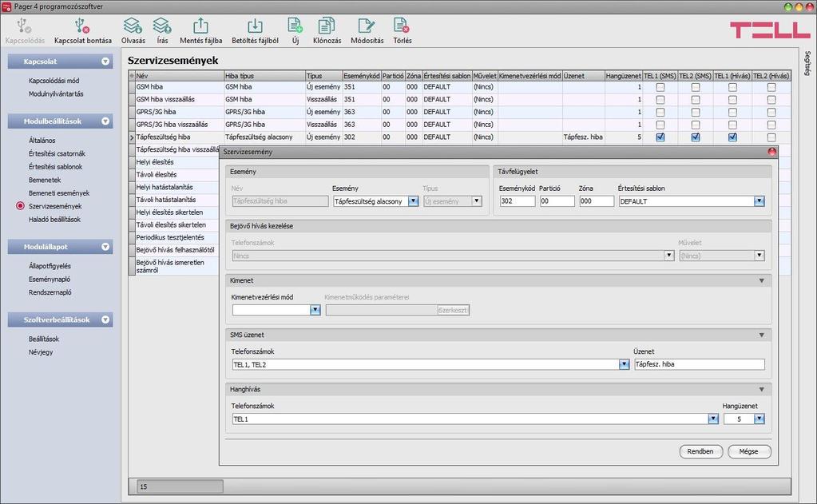Open the Értesítési sablon DEFAULT dropdown
817x504 pixels.
(x=759, y=201)
